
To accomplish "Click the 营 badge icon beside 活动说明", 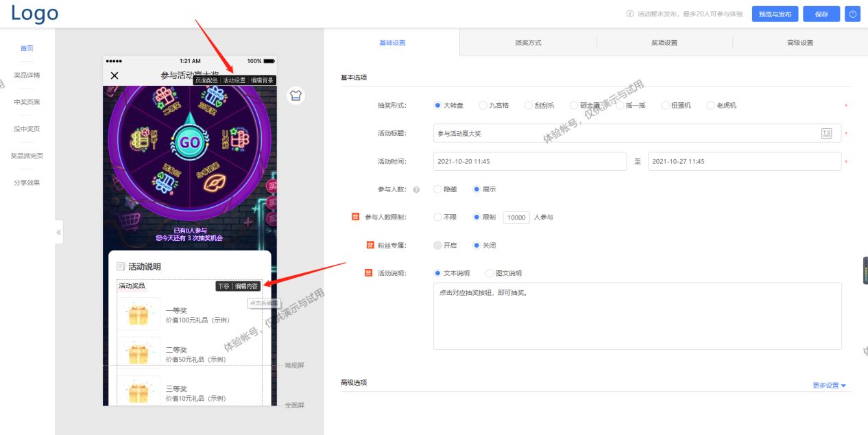I will (368, 272).
